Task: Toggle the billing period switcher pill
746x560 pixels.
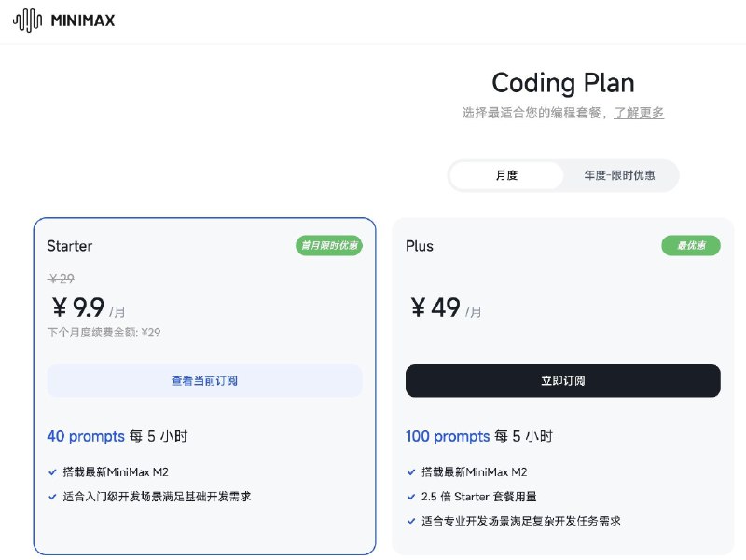Action: [563, 175]
